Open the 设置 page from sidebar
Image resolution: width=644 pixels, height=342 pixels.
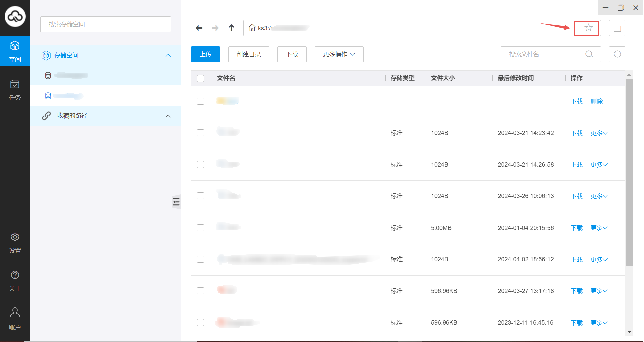(15, 243)
